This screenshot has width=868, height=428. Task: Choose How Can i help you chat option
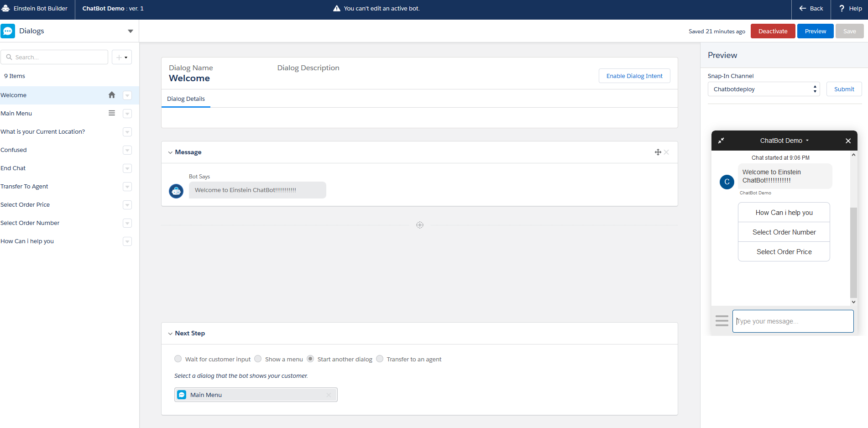(784, 213)
